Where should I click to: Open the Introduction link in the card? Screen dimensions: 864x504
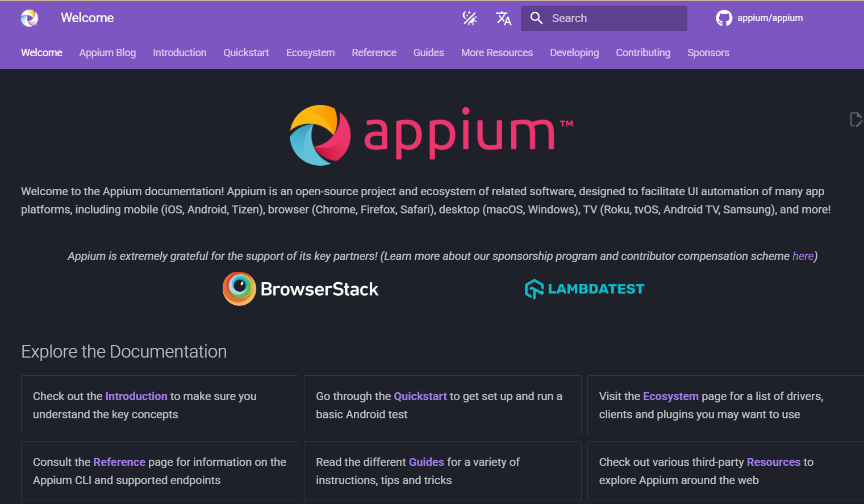click(136, 396)
